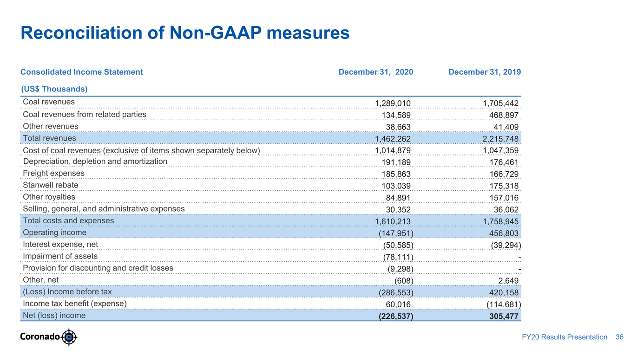Image resolution: width=644 pixels, height=362 pixels.
Task: Select the '(US$ Thousands)' label
Action: pyautogui.click(x=54, y=89)
